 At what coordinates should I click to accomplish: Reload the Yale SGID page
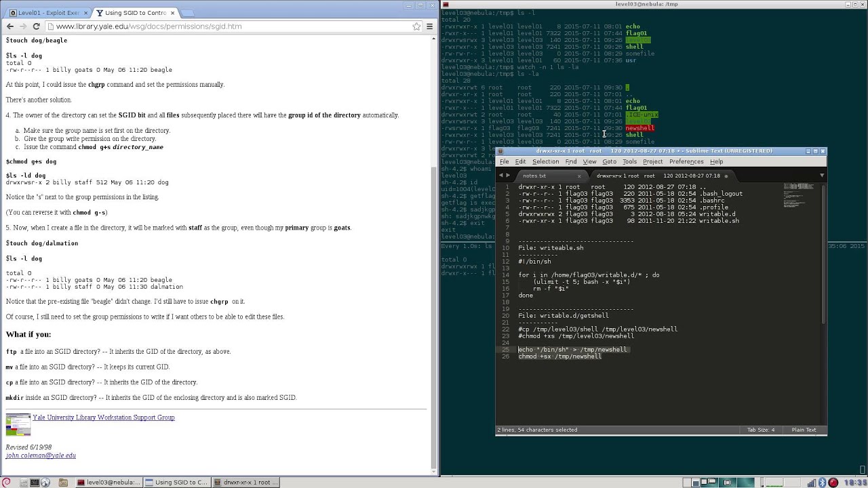[37, 26]
